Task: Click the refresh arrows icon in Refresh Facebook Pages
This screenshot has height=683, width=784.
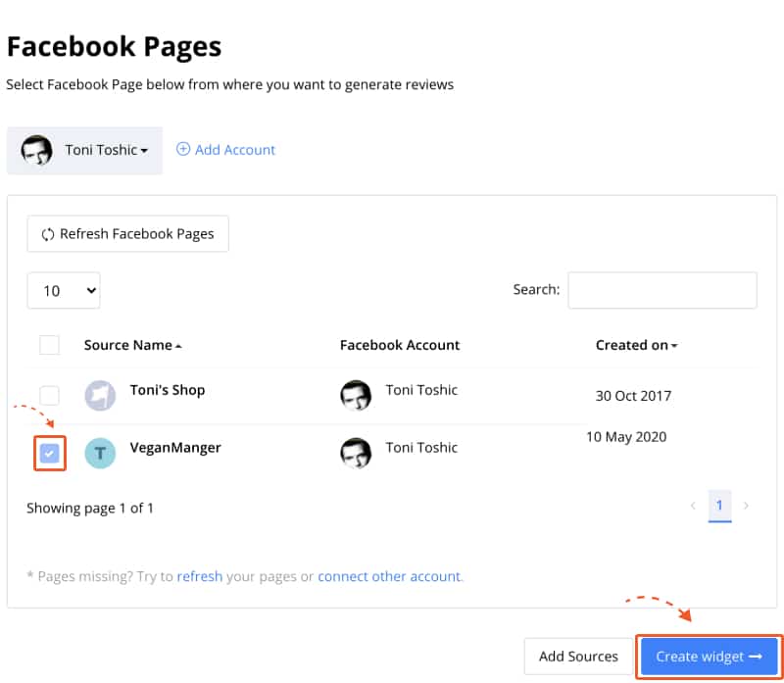Action: point(48,234)
